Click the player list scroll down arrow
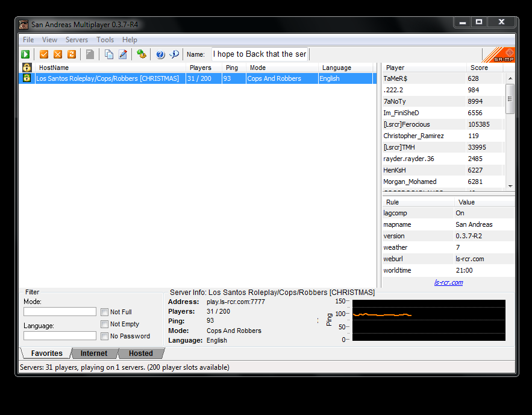Image resolution: width=532 pixels, height=415 pixels. (x=510, y=186)
